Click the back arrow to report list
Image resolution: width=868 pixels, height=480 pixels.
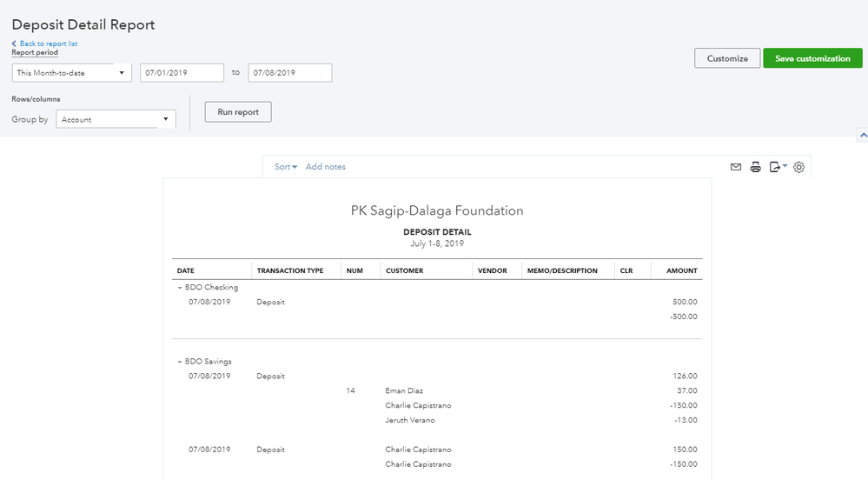(x=14, y=43)
